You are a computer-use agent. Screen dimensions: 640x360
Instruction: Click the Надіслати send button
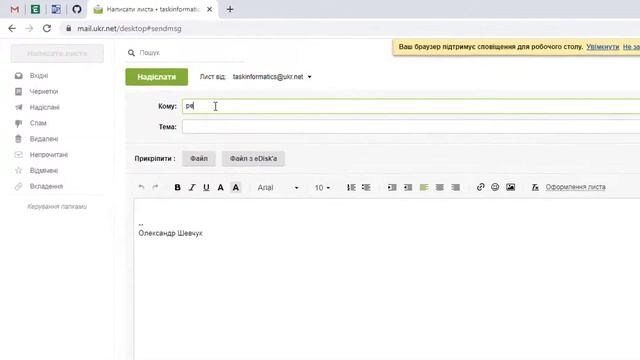[x=157, y=77]
